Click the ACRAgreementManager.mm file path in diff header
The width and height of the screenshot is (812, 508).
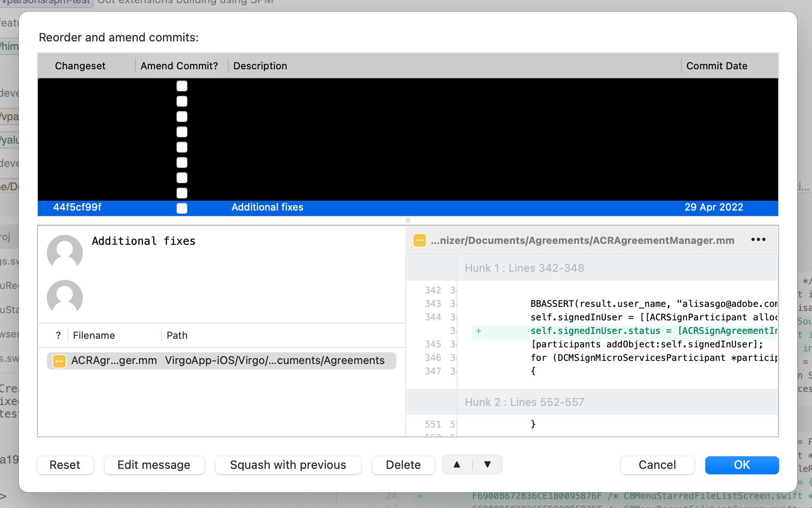click(x=582, y=240)
